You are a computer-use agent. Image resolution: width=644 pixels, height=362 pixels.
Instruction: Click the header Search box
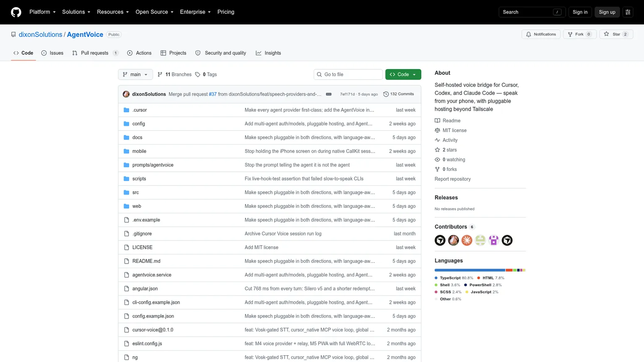tap(532, 12)
